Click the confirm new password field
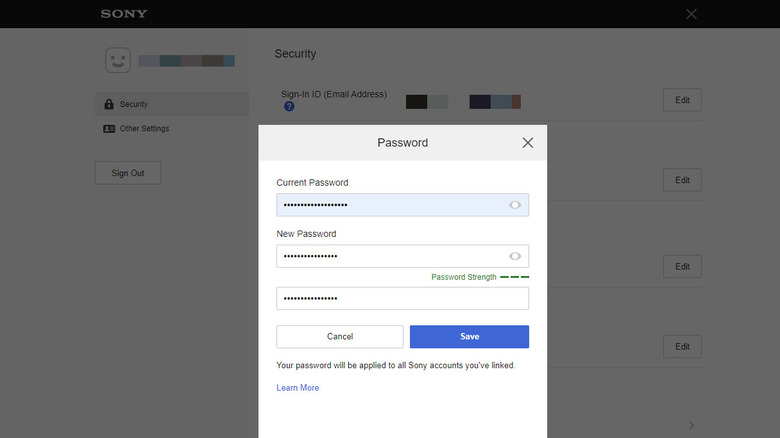Screen dimensions: 780x438 (x=402, y=299)
